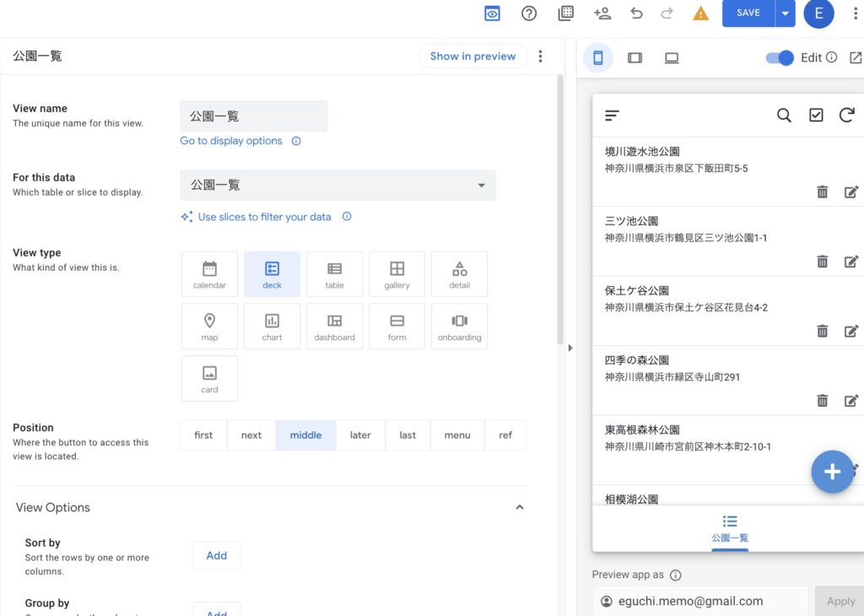Click Go to display options link

tap(231, 141)
